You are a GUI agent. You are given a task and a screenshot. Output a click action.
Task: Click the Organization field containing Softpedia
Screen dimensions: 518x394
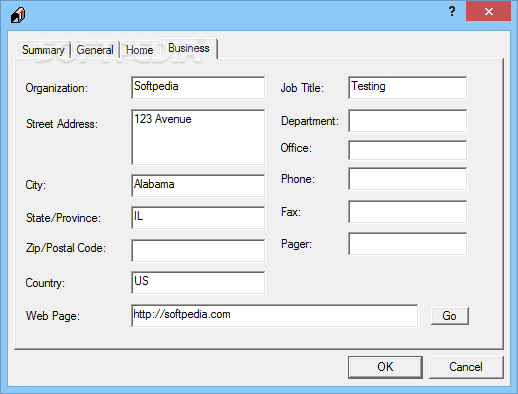[198, 87]
